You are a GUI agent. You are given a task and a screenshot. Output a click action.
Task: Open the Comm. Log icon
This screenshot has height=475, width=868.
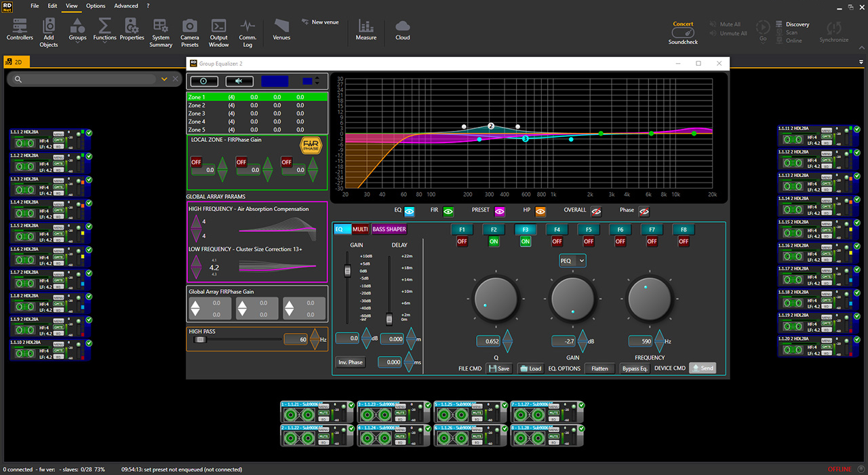248,31
